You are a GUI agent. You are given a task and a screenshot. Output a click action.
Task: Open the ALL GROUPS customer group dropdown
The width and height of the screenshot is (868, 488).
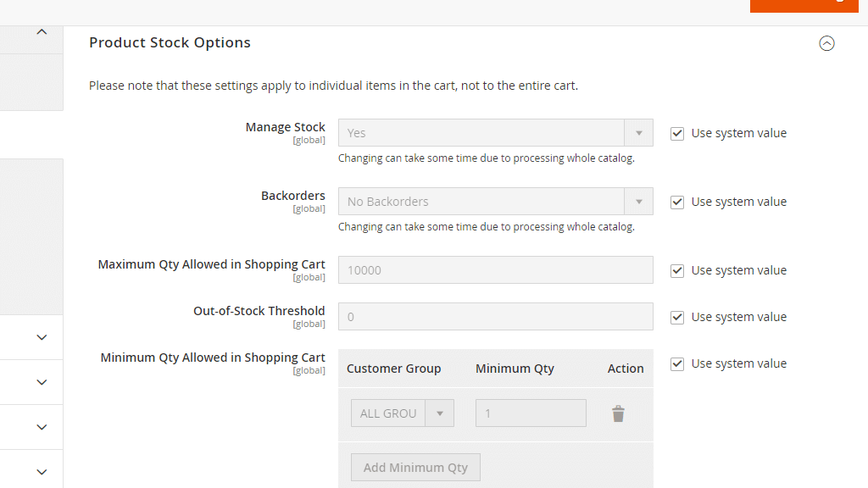click(x=403, y=413)
